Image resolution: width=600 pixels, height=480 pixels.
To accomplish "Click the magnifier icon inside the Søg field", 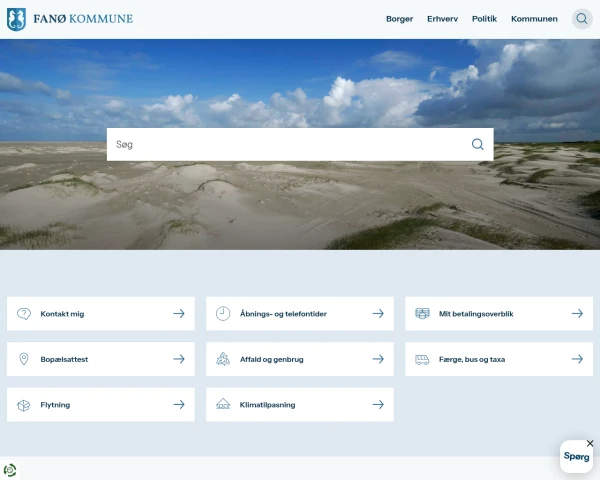I will [x=478, y=144].
